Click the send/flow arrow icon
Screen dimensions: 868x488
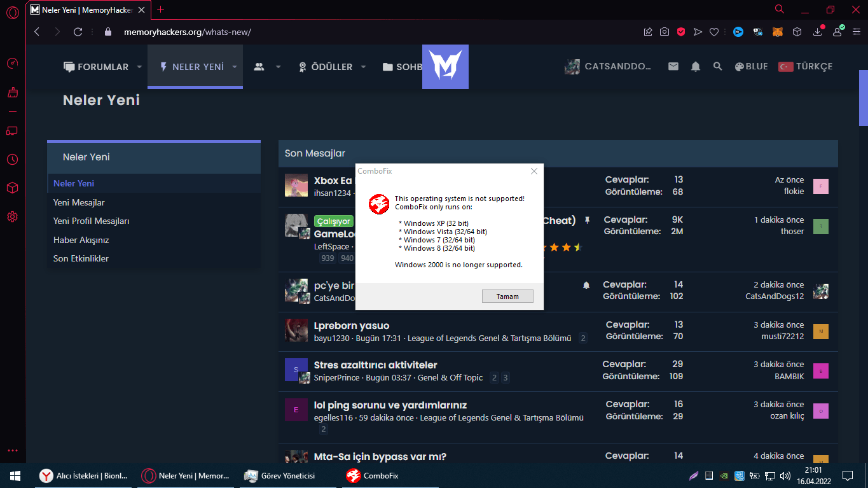[698, 32]
